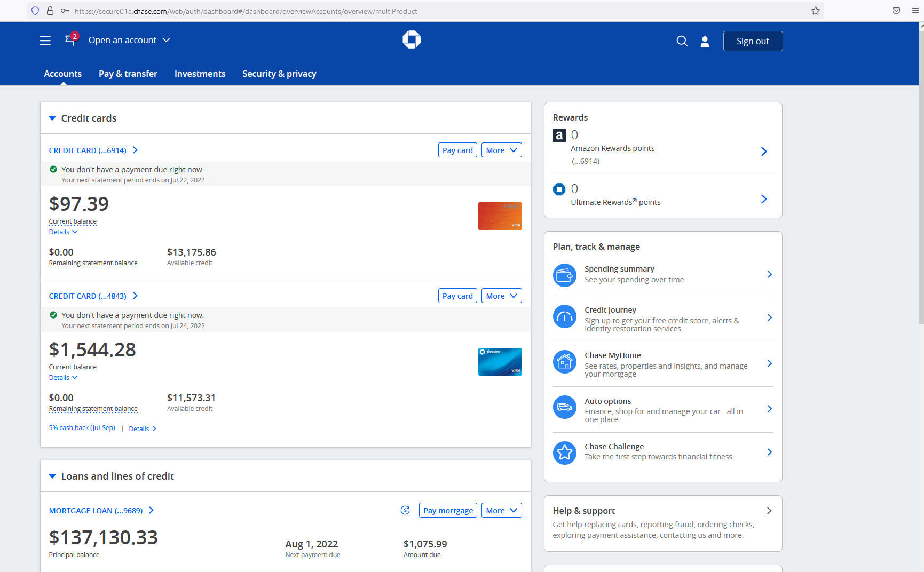Open Firefox application menu icon

(x=915, y=11)
